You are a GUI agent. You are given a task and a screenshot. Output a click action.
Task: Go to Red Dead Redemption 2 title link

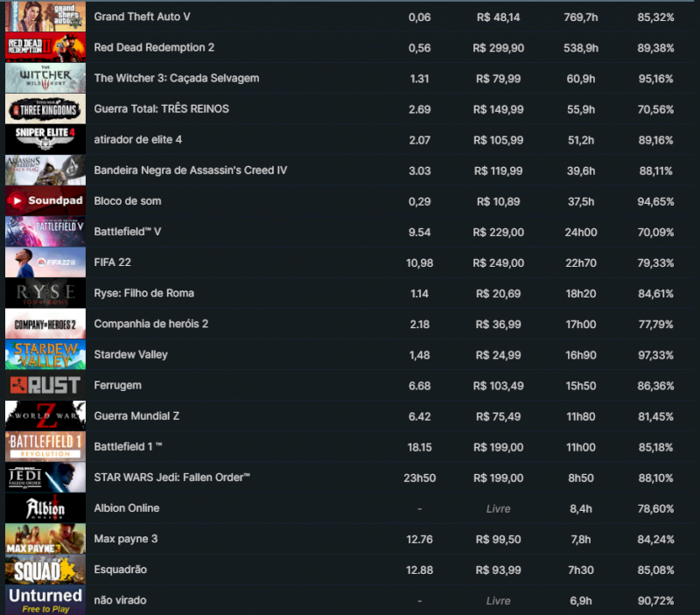pos(154,47)
